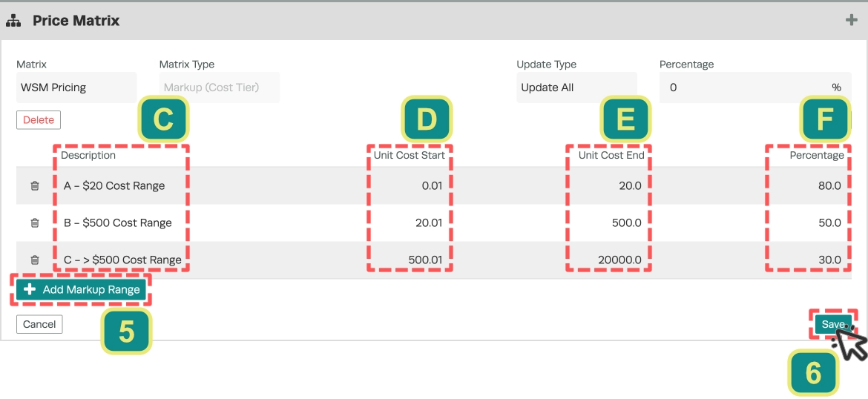The width and height of the screenshot is (868, 399).
Task: Click Percentage value 80.0
Action: pyautogui.click(x=829, y=186)
